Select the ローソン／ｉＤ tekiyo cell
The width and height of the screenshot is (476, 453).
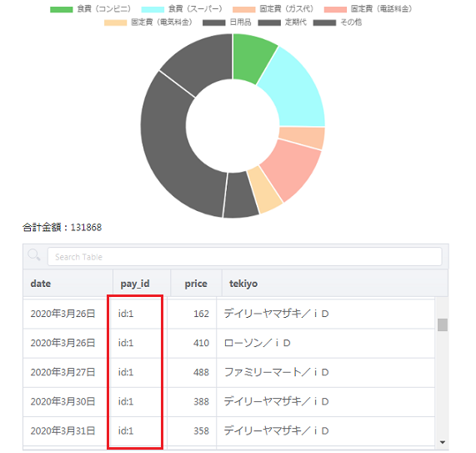tap(325, 343)
